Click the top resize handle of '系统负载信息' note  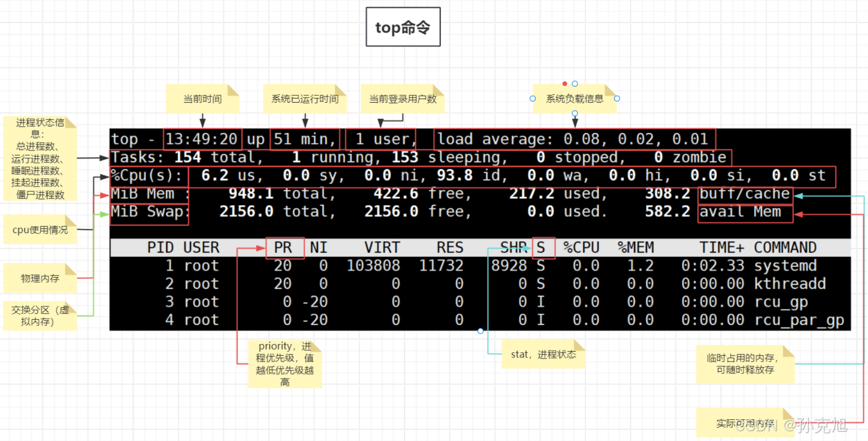coord(575,84)
